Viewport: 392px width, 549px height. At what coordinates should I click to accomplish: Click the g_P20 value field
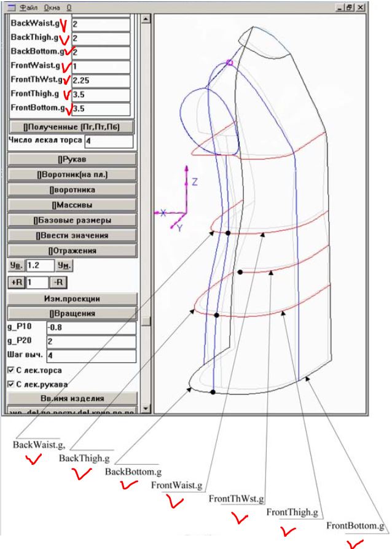(91, 341)
